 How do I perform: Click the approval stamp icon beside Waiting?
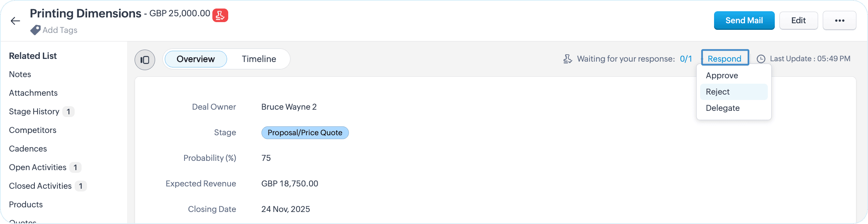[x=567, y=59]
